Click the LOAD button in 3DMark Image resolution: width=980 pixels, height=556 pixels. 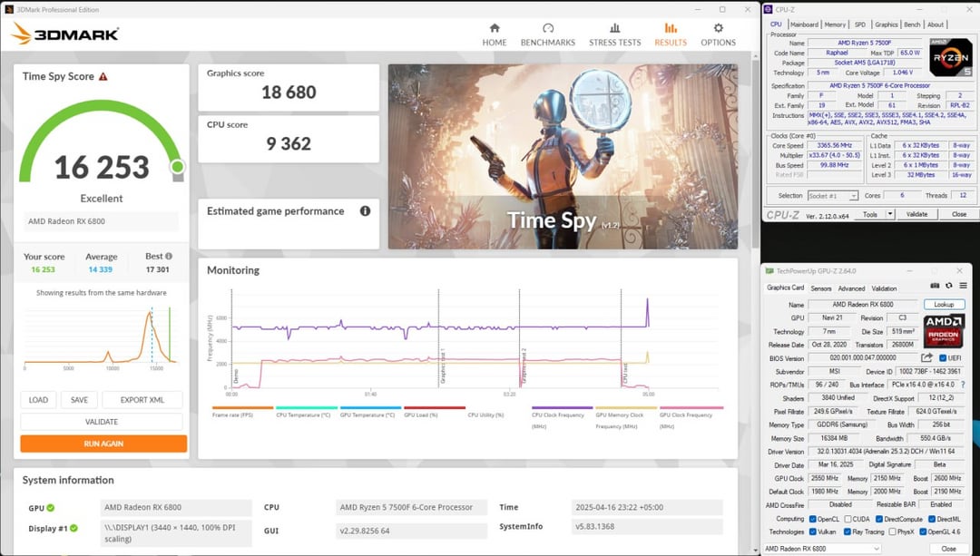coord(38,400)
